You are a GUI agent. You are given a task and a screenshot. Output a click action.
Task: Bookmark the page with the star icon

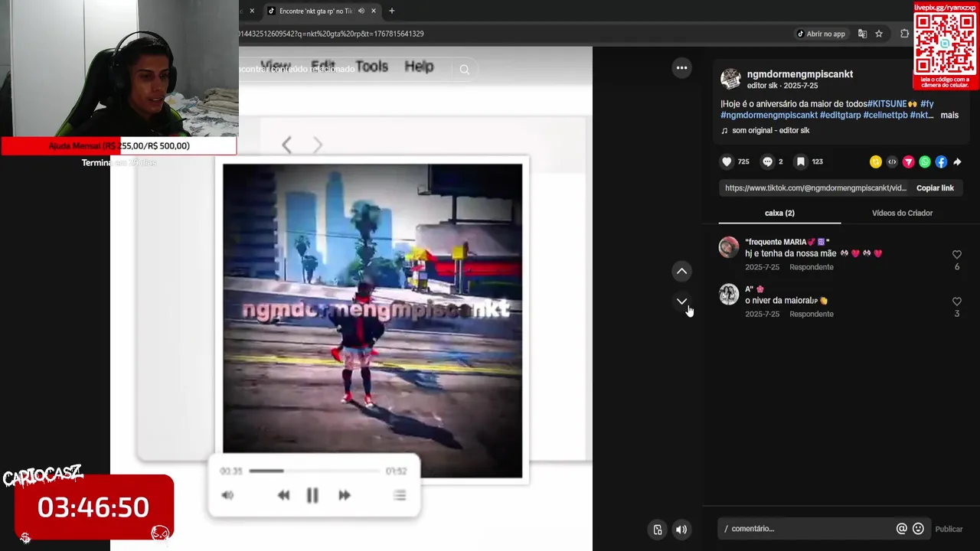click(x=879, y=34)
